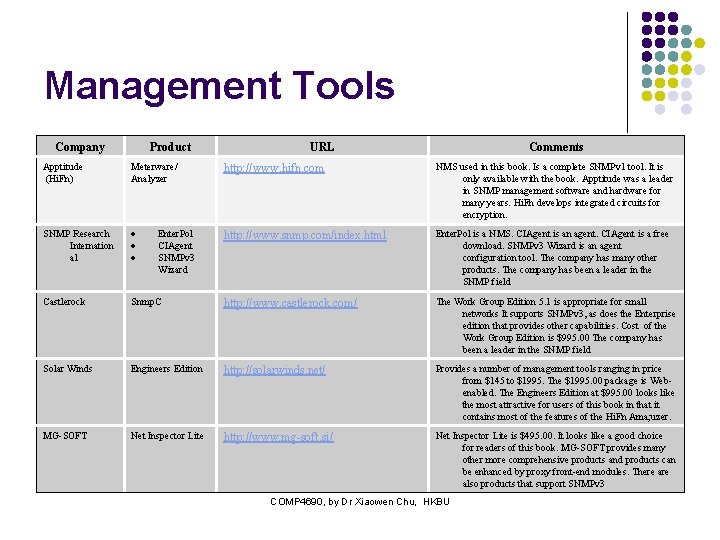Click the comment starting 'NMS used in this book'
Screen dimensions: 720x540
click(x=555, y=191)
